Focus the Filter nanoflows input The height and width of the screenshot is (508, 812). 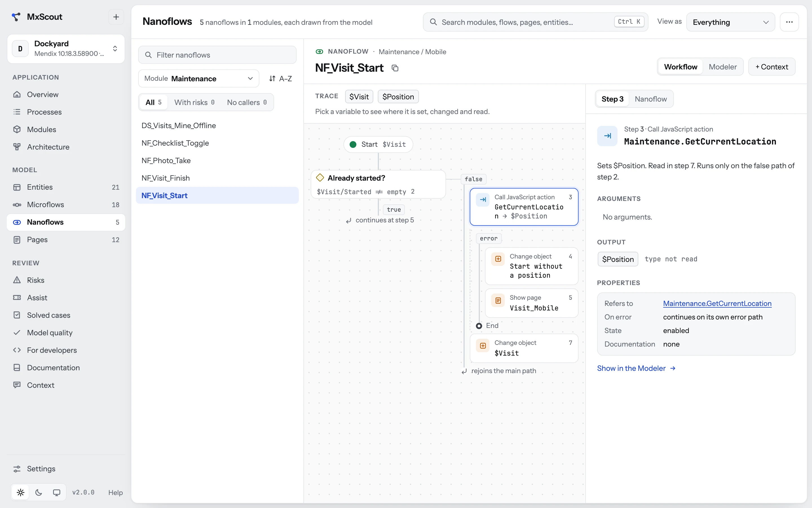[x=217, y=55]
